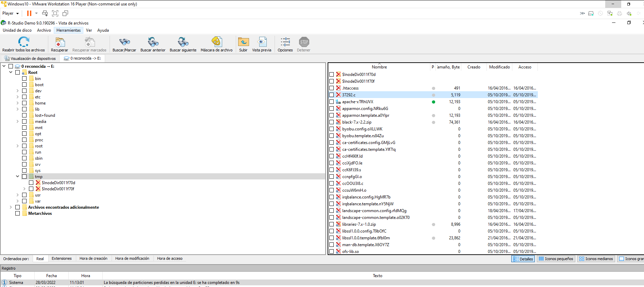
Task: Switch to Visualización de dispositivos tab
Action: point(30,59)
